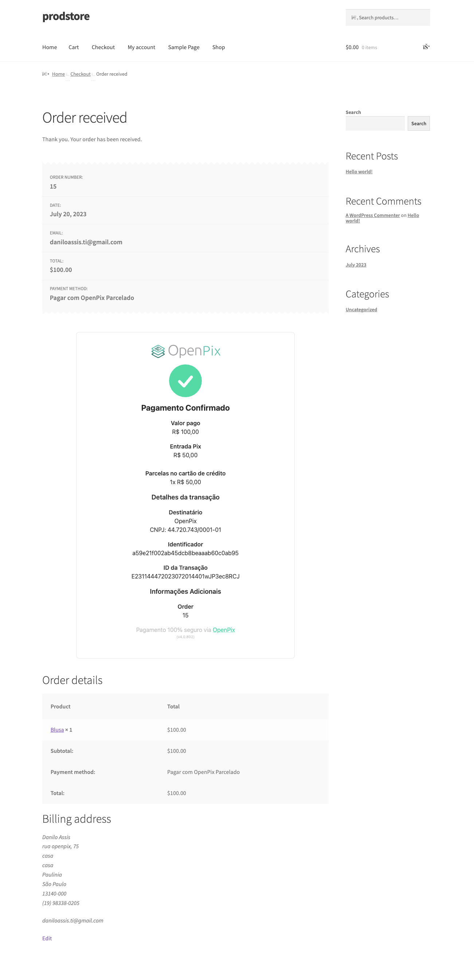Navigate to the Cart page
The width and height of the screenshot is (474, 980).
click(x=74, y=47)
